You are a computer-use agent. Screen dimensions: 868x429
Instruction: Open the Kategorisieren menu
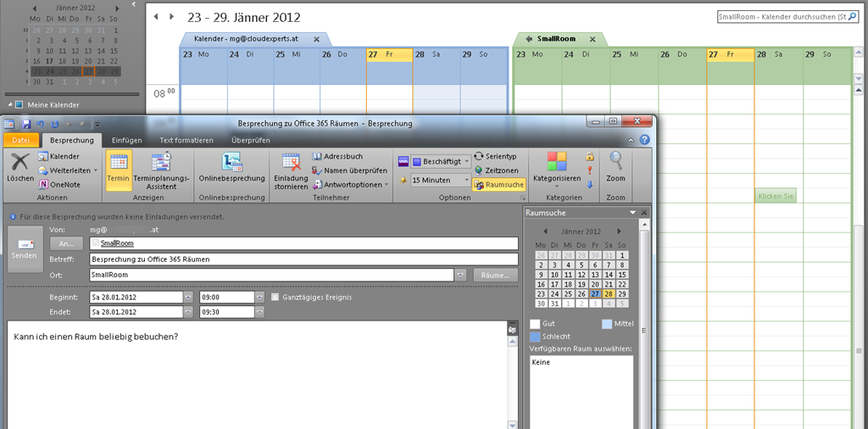coord(557,170)
